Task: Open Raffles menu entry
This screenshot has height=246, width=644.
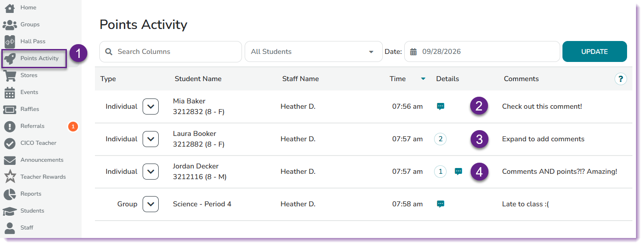Action: tap(30, 109)
